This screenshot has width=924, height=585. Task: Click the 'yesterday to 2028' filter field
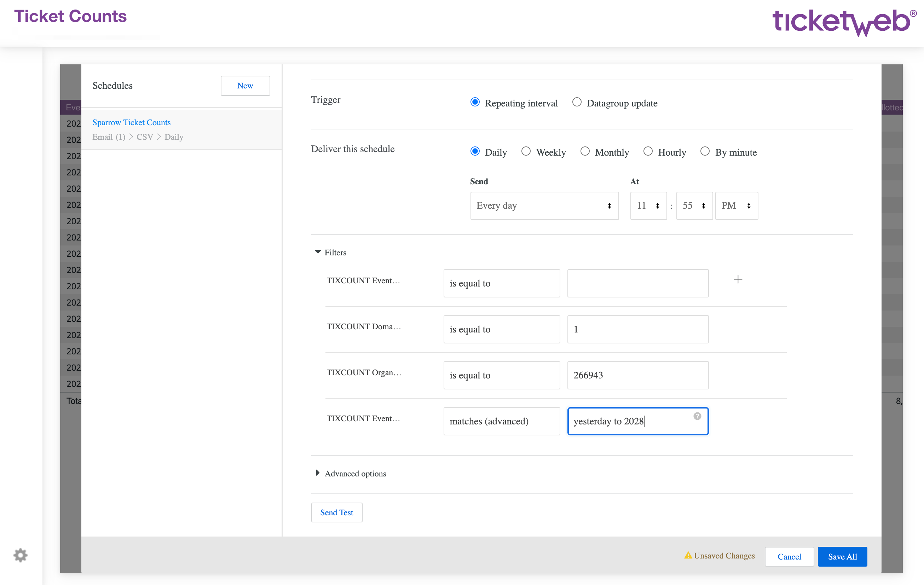[638, 421]
